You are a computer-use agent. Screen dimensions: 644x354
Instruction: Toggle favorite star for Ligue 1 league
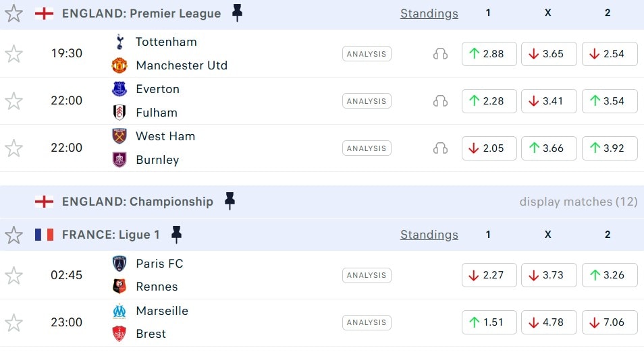[x=14, y=235]
